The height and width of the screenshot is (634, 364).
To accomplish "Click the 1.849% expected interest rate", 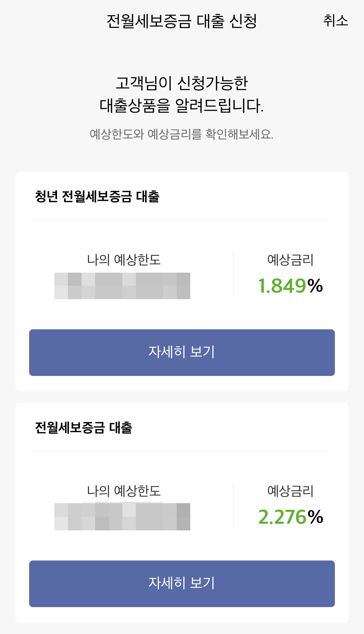I will tap(290, 286).
